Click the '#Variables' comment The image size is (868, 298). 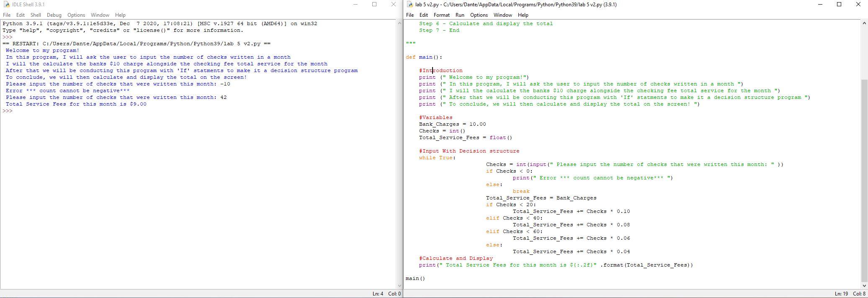[x=435, y=117]
